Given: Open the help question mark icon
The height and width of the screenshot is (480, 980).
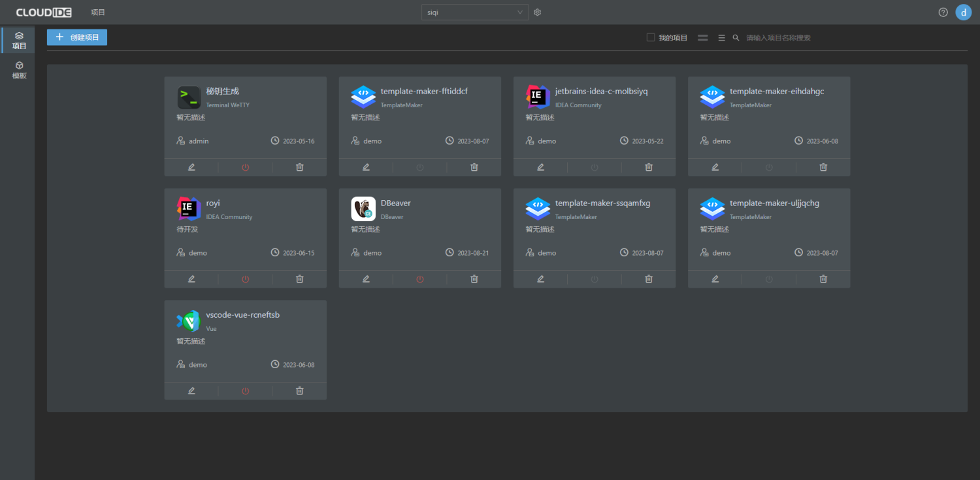Looking at the screenshot, I should coord(943,12).
